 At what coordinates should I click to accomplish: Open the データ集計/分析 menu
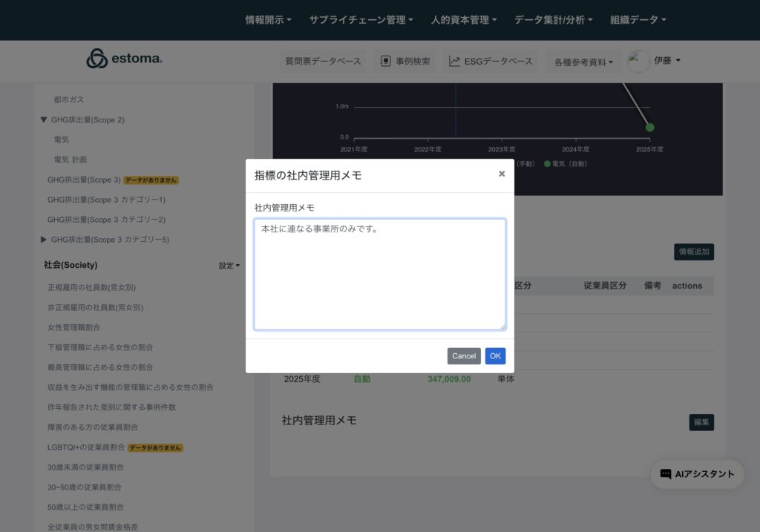[553, 20]
